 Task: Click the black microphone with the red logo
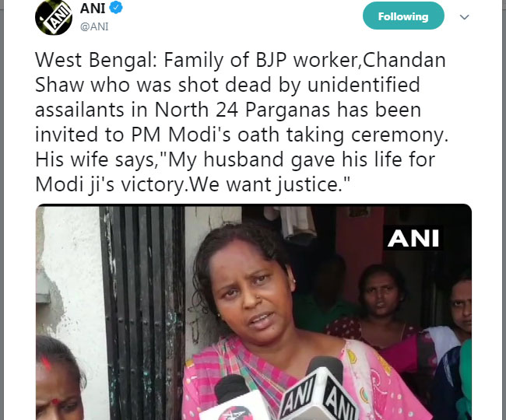[x=237, y=399]
